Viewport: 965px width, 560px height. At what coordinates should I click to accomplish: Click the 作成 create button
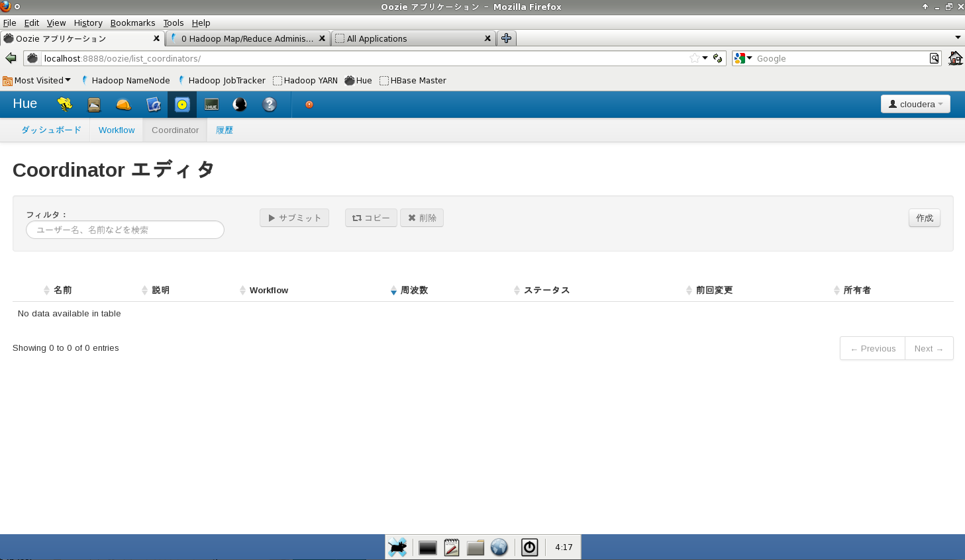(925, 218)
